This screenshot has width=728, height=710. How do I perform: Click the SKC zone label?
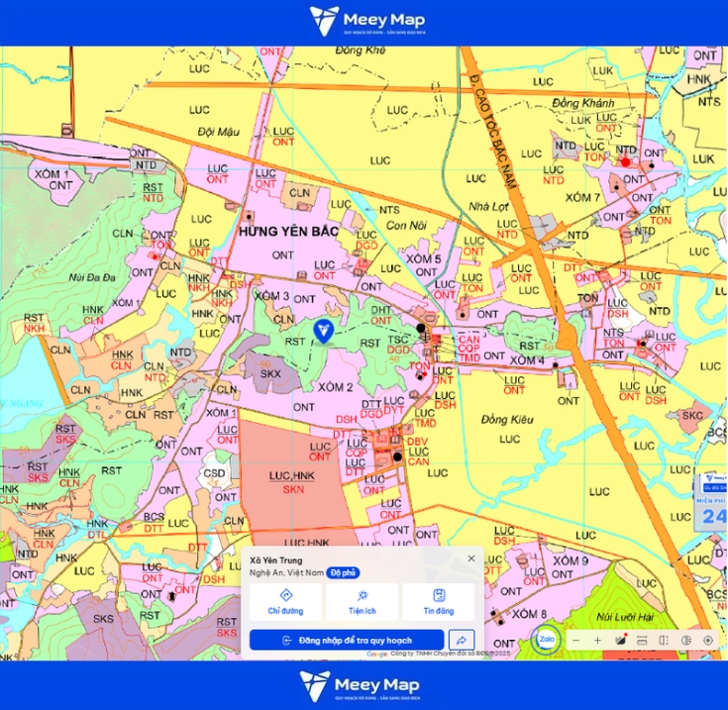[x=692, y=415]
